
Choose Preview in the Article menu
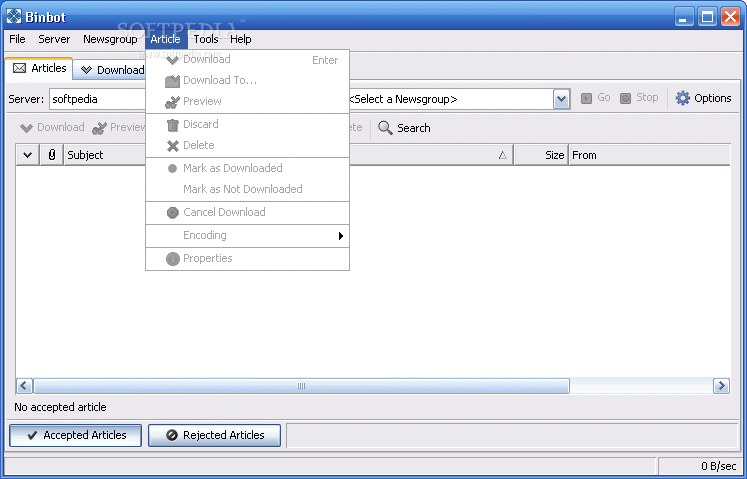247,102
